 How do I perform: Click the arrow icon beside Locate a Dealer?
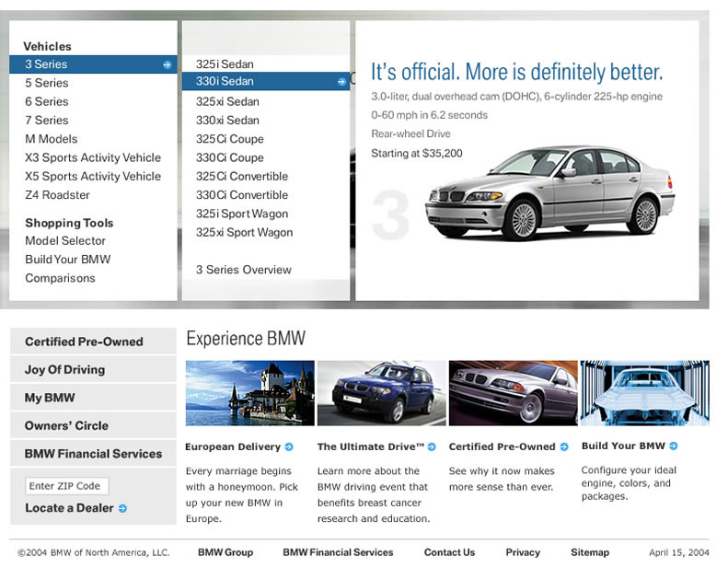(x=122, y=508)
